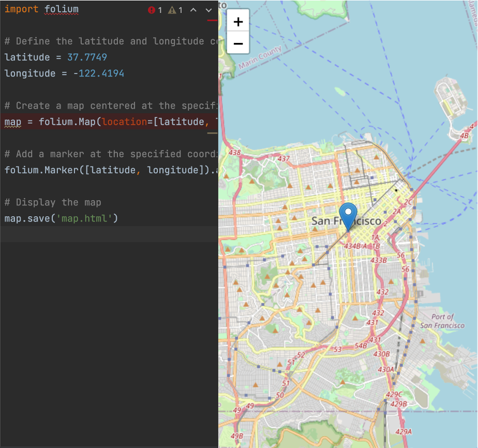The image size is (478, 448).
Task: Select the blue marker pin on the map
Action: point(348,211)
